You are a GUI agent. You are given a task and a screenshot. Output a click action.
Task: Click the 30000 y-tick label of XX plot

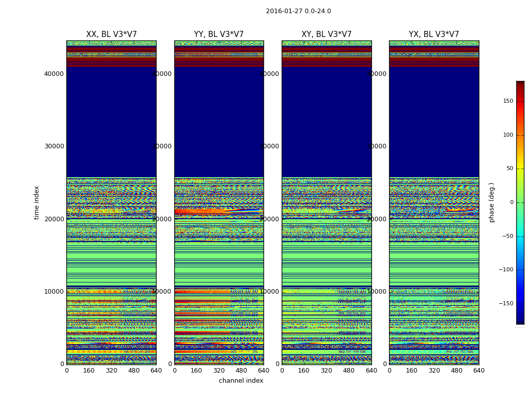(x=54, y=146)
